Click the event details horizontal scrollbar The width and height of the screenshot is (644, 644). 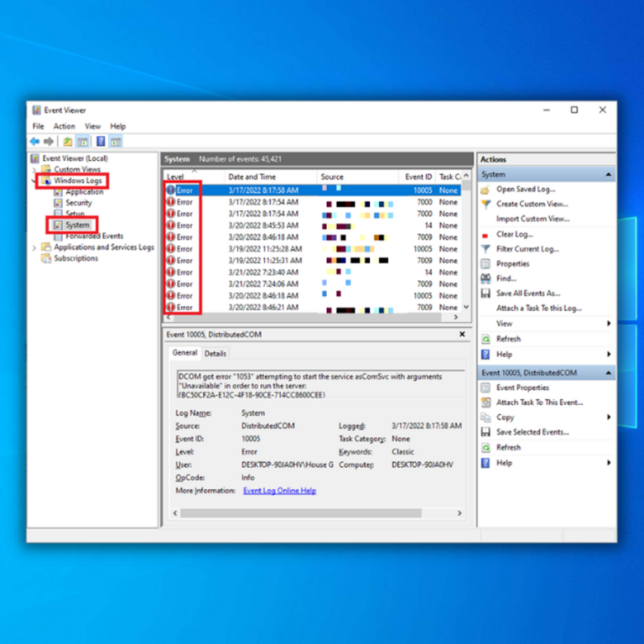click(301, 513)
